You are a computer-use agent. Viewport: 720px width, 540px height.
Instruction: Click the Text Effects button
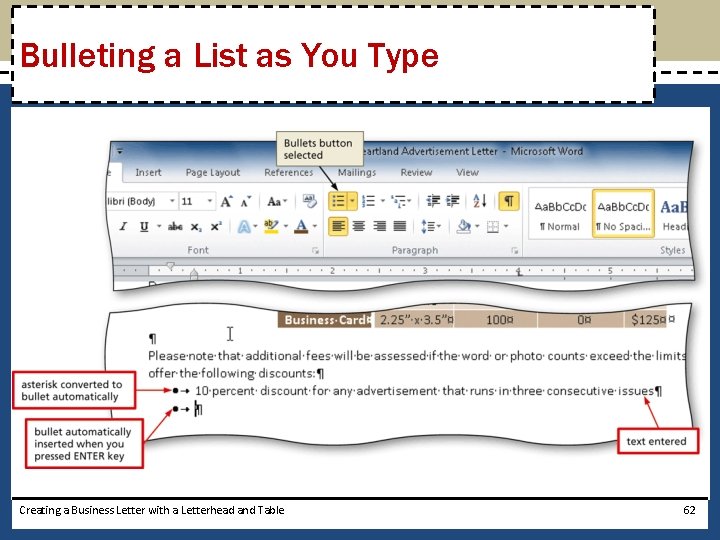(244, 226)
